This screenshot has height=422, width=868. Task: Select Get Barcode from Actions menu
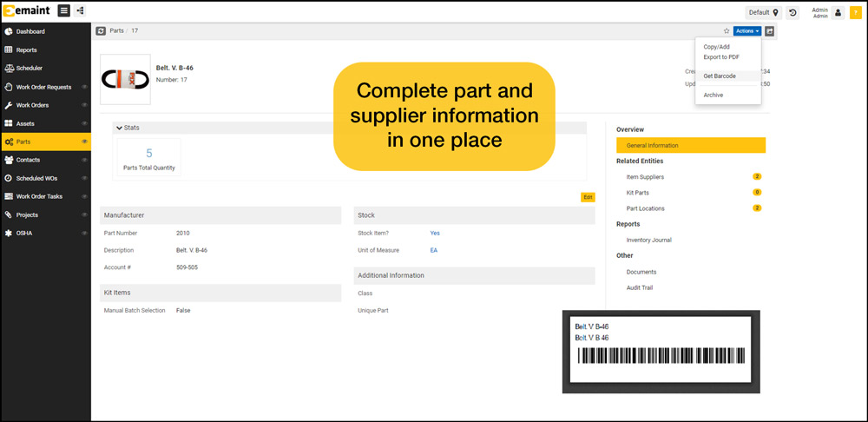click(720, 76)
